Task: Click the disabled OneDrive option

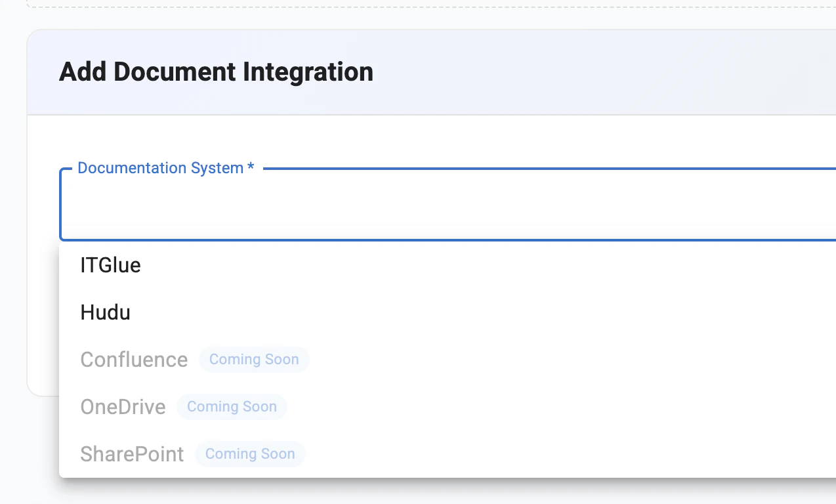Action: tap(123, 407)
